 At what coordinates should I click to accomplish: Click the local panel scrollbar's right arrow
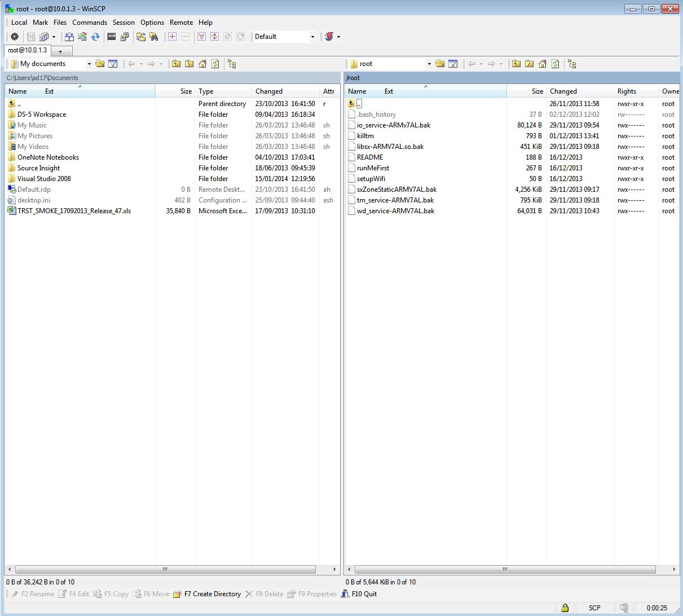point(335,570)
